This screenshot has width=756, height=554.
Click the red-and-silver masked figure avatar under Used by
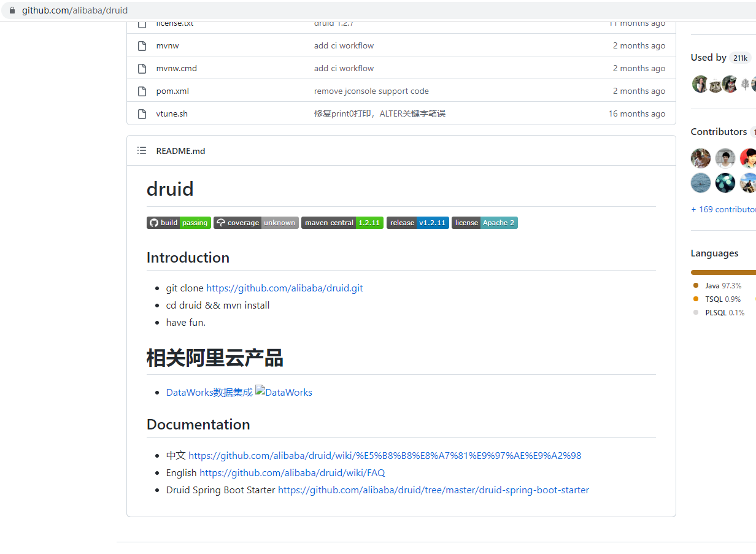tap(730, 85)
